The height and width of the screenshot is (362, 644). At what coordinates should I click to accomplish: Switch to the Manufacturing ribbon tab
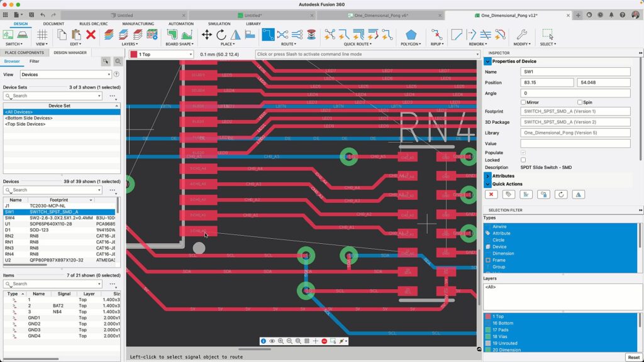point(138,24)
